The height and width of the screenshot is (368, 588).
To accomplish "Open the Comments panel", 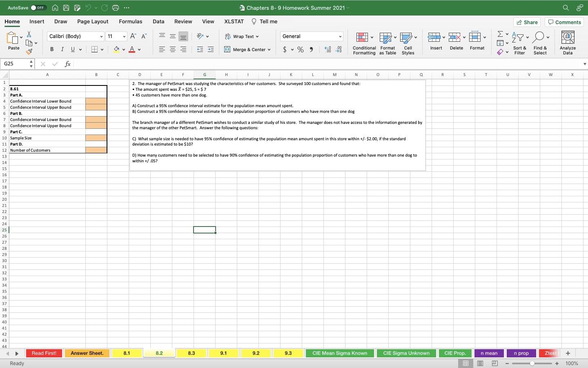I will (564, 22).
